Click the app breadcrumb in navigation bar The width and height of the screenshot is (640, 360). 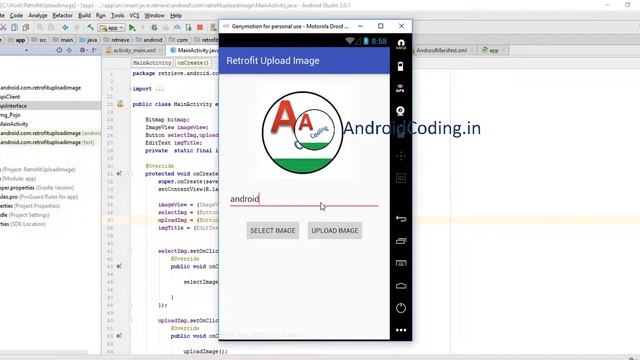coord(17,40)
